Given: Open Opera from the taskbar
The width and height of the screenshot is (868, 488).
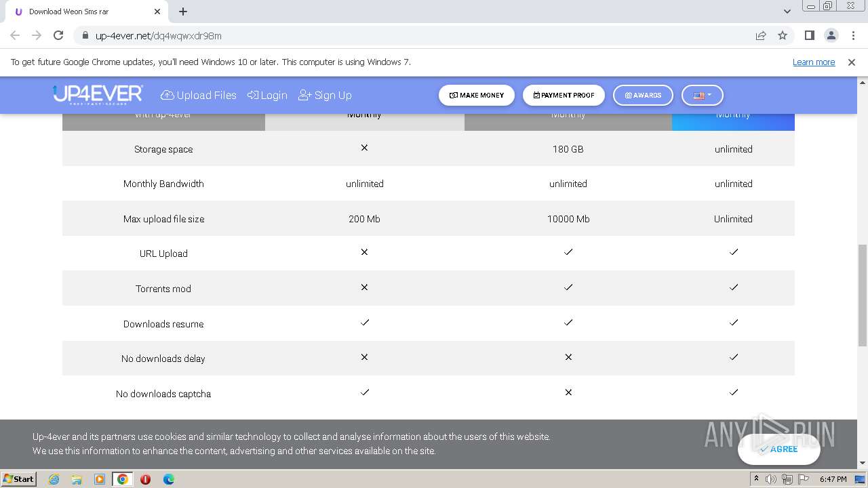Looking at the screenshot, I should click(x=145, y=479).
